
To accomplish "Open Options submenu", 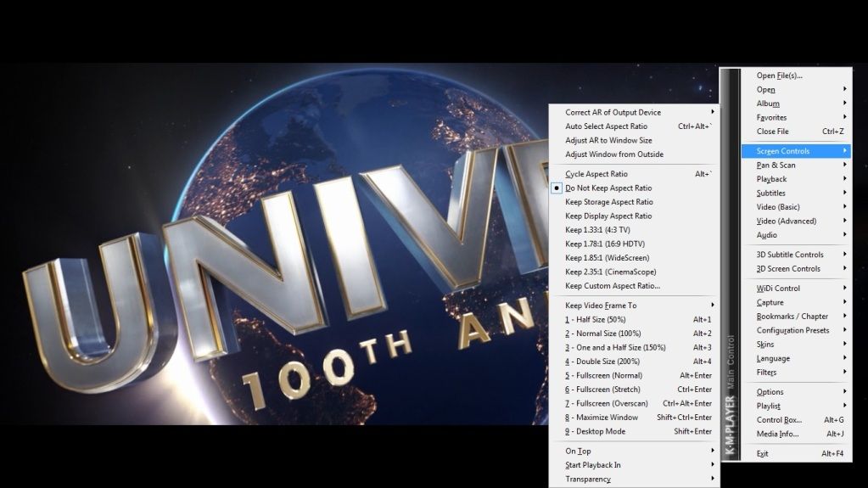I will coord(796,391).
